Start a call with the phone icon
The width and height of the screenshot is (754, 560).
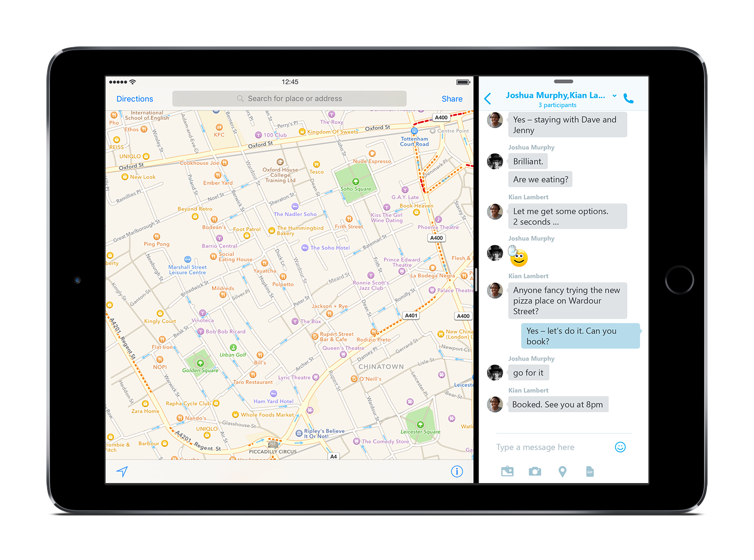pos(628,98)
